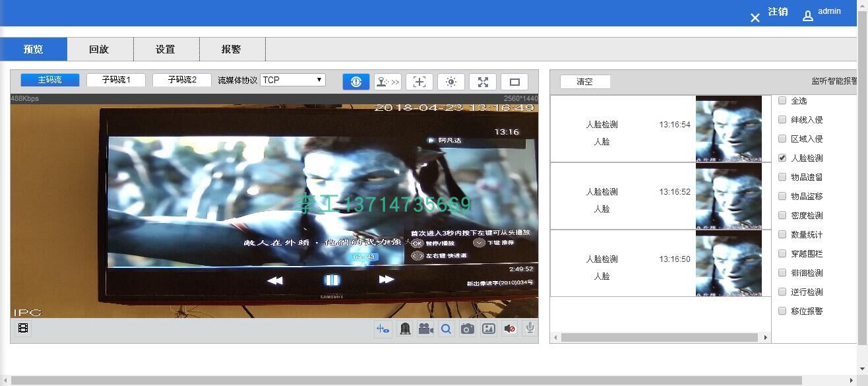Click the 13:16:50 timestamp in alarm list
The width and height of the screenshot is (868, 386).
click(675, 259)
